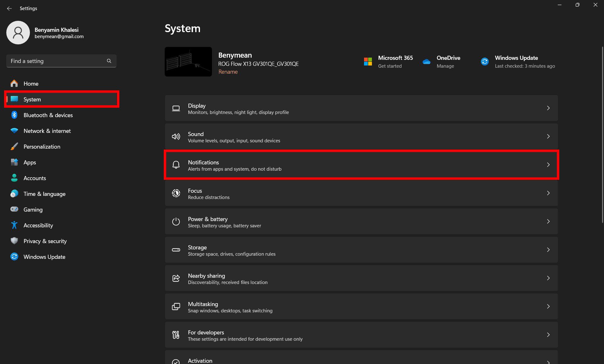Click the OneDrive cloud icon
The image size is (604, 364).
[x=426, y=62]
